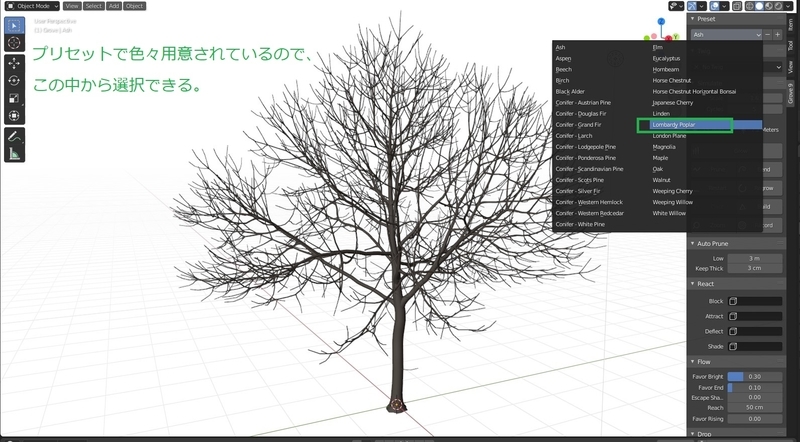The height and width of the screenshot is (442, 800).
Task: Click the viewport visibility eye icon
Action: [x=676, y=6]
